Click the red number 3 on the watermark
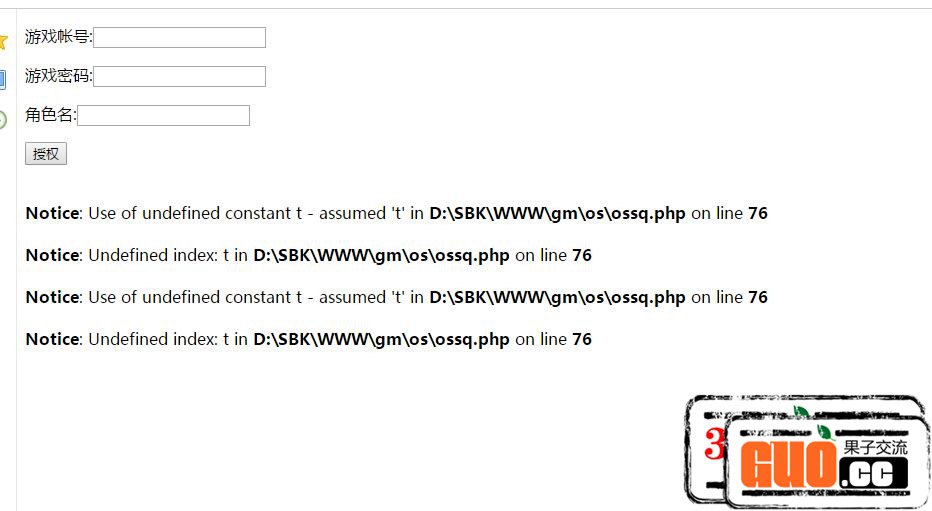Viewport: 932px width, 511px height. pos(715,444)
